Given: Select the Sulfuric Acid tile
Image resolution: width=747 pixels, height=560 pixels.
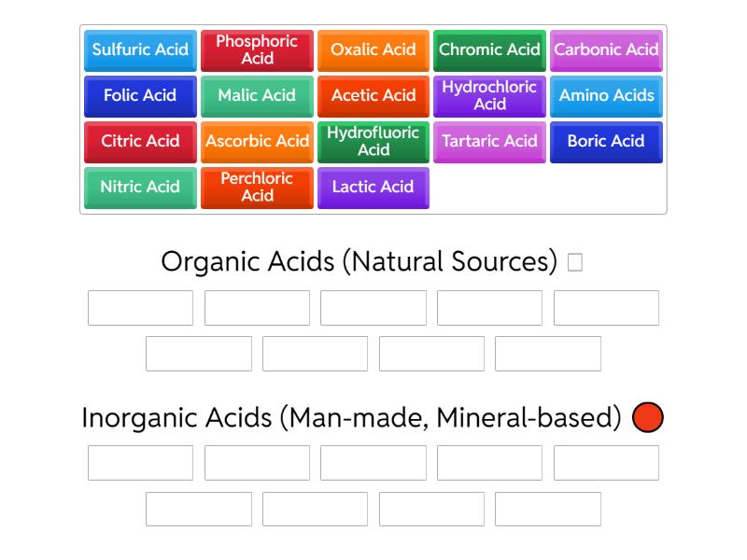Looking at the screenshot, I should pyautogui.click(x=140, y=50).
